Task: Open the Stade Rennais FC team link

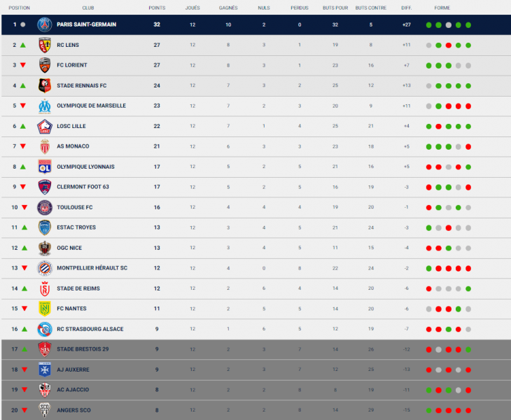Action: [81, 85]
